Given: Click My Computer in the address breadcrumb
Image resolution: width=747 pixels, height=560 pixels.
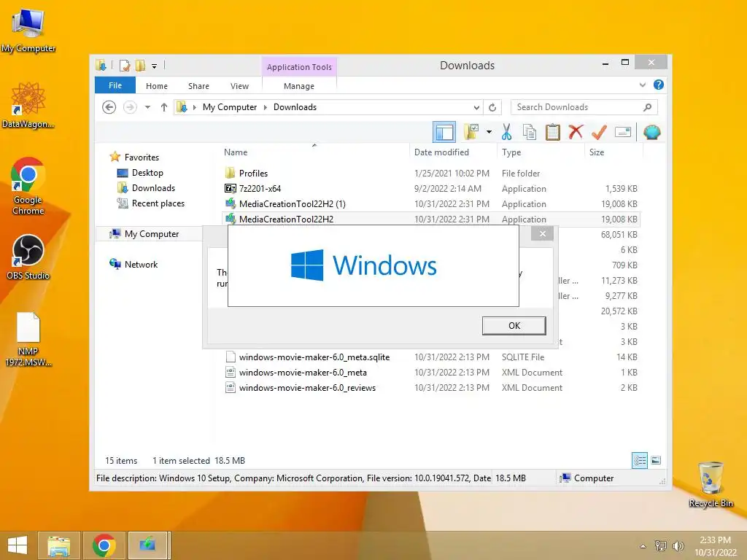Looking at the screenshot, I should click(230, 107).
